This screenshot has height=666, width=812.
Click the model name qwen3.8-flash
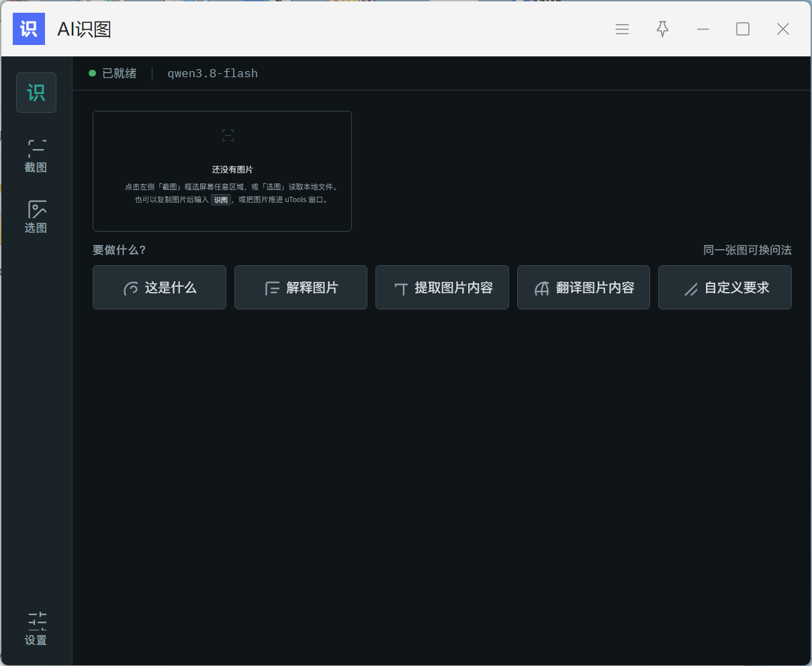pyautogui.click(x=212, y=73)
